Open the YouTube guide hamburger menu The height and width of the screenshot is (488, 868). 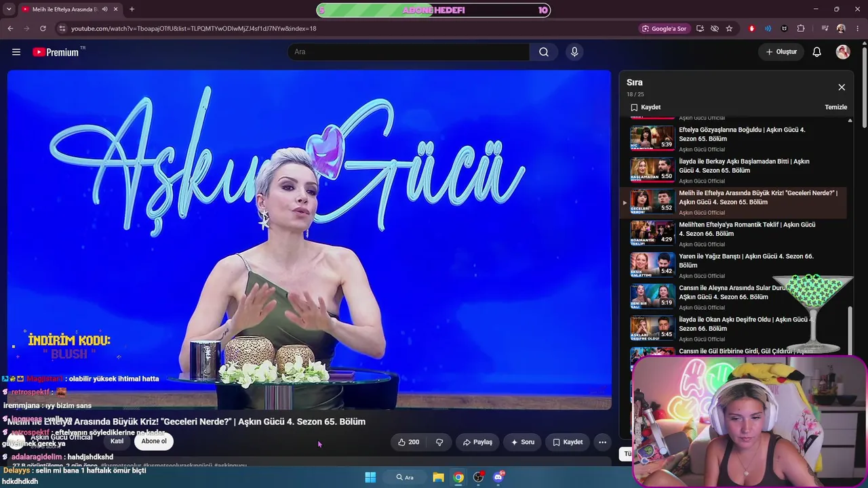(16, 52)
